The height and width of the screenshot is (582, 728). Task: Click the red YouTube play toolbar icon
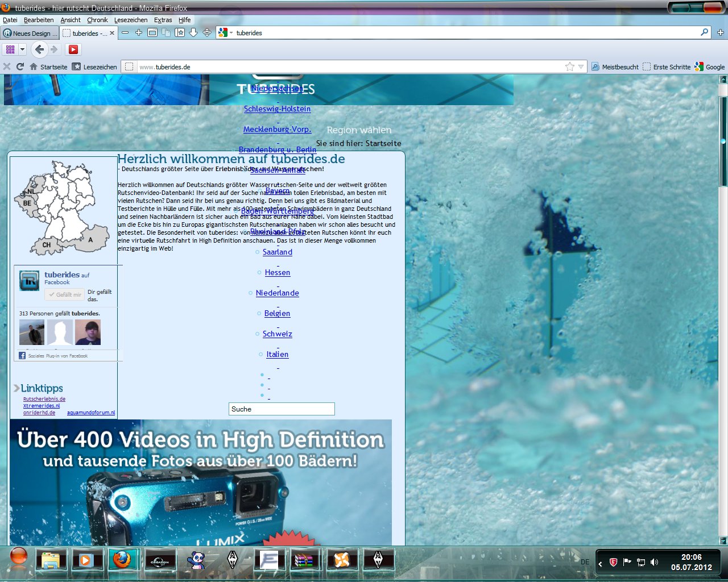click(73, 49)
